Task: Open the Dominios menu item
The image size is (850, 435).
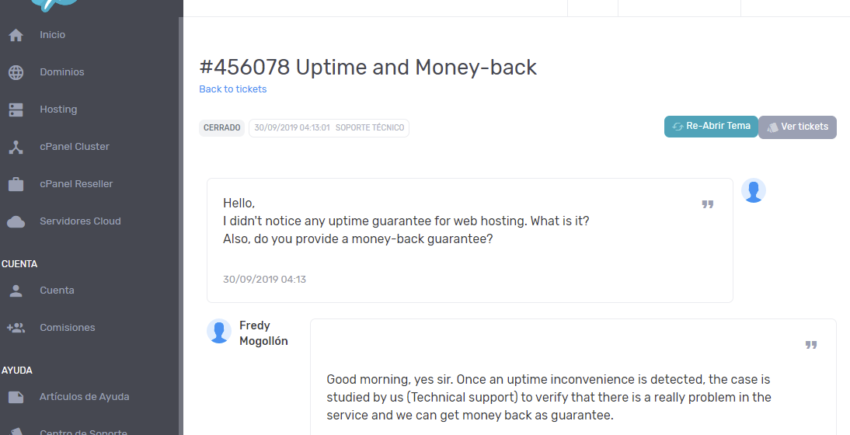Action: tap(62, 72)
